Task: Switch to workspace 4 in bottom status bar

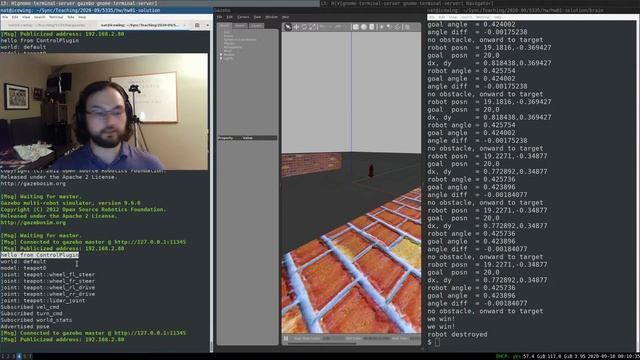Action: tap(19, 356)
